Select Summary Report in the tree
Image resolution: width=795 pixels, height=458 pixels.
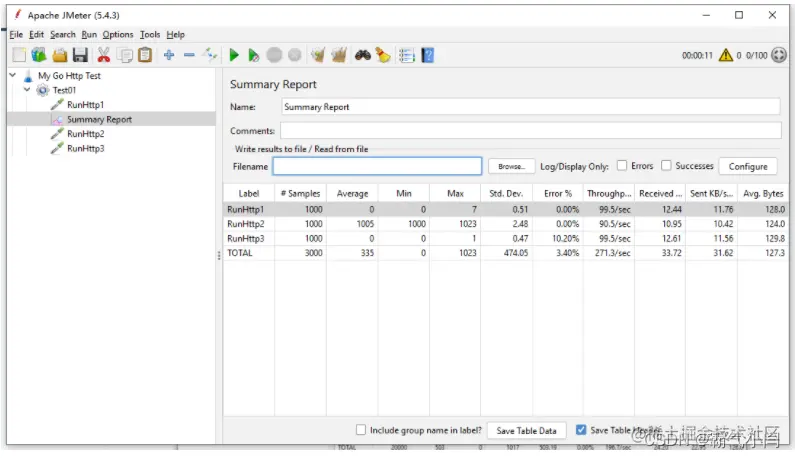tap(99, 119)
